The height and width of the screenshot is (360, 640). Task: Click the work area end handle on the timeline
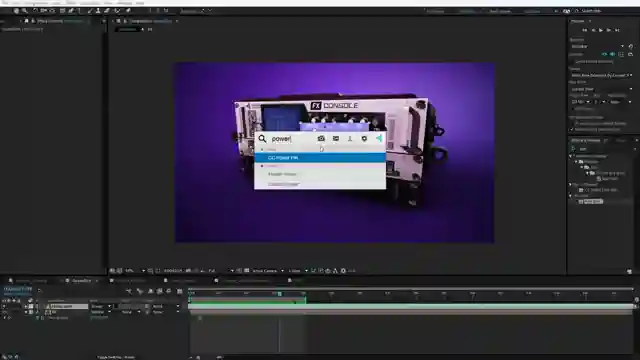coord(305,300)
